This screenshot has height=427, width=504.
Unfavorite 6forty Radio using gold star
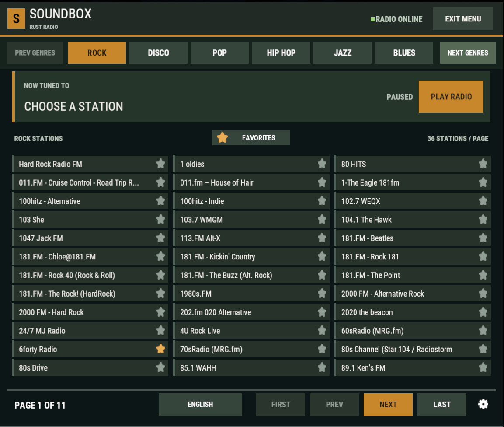tap(161, 349)
